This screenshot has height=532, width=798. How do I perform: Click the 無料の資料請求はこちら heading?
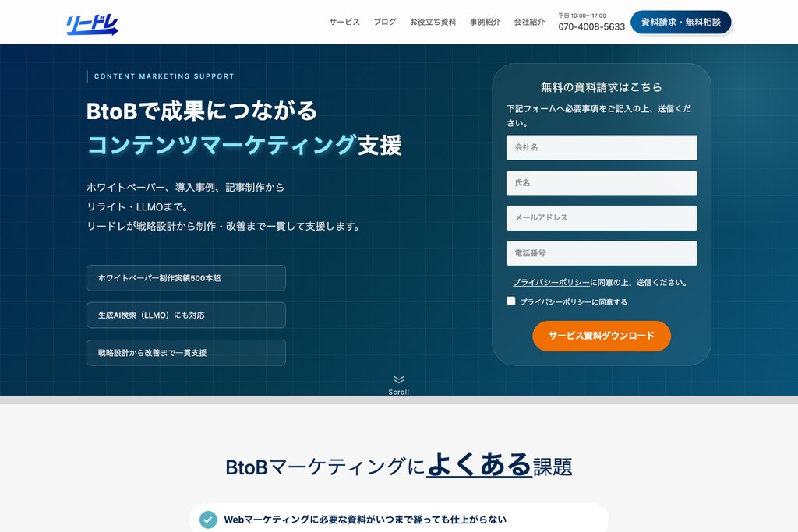click(x=602, y=87)
